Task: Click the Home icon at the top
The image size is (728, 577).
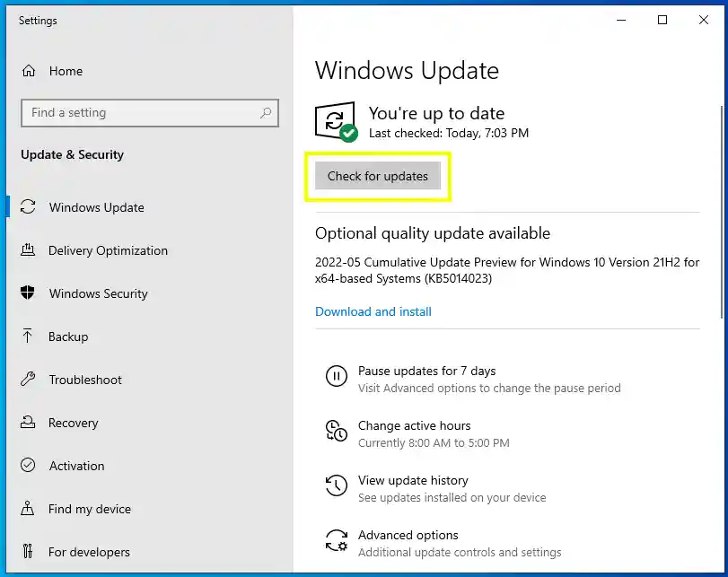Action: coord(31,71)
